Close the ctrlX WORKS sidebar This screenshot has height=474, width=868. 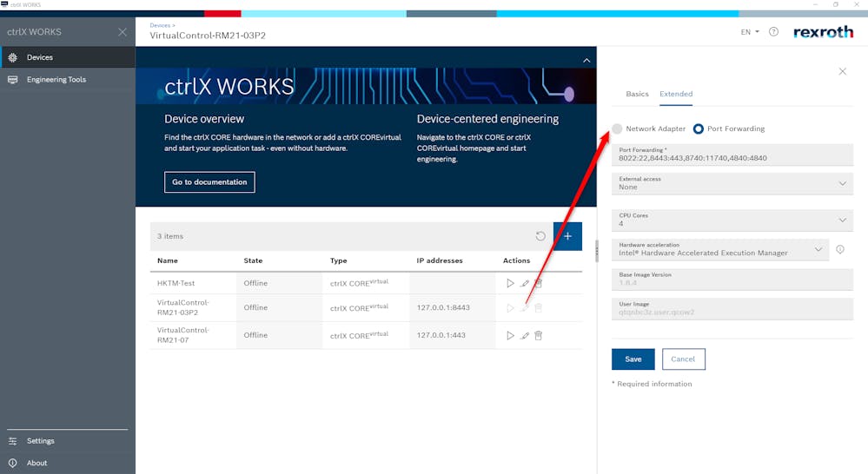[x=123, y=32]
